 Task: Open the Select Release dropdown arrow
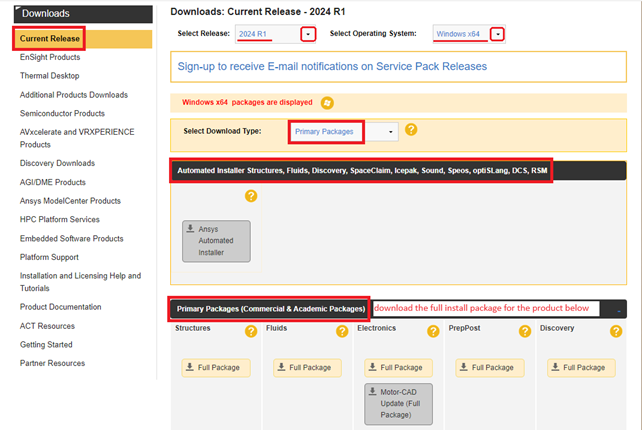308,34
